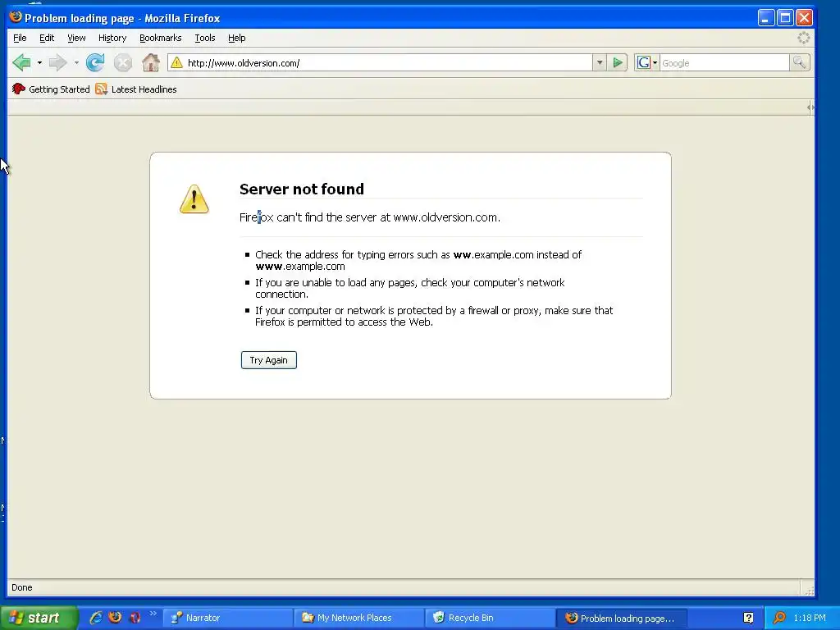Viewport: 840px width, 630px height.
Task: Click the green Go arrow button
Action: (618, 62)
